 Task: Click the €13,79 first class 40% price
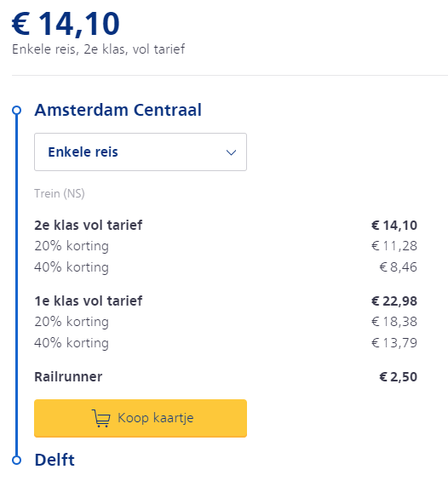point(394,342)
